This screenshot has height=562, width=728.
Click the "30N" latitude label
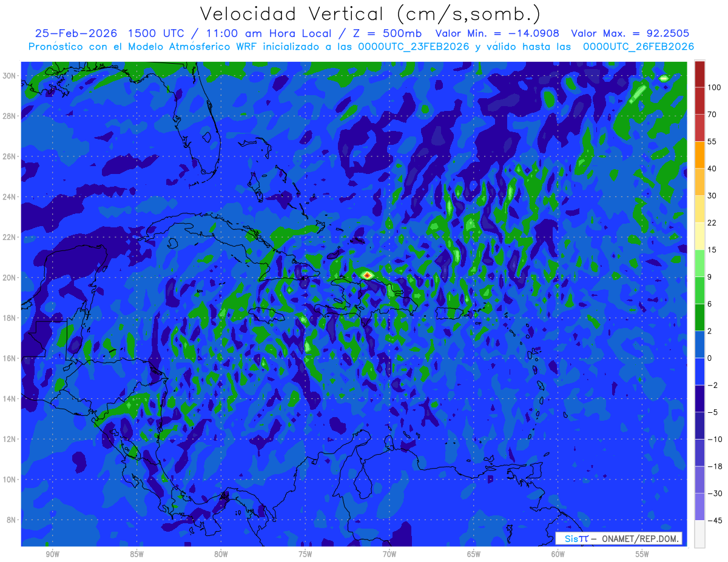coord(10,76)
